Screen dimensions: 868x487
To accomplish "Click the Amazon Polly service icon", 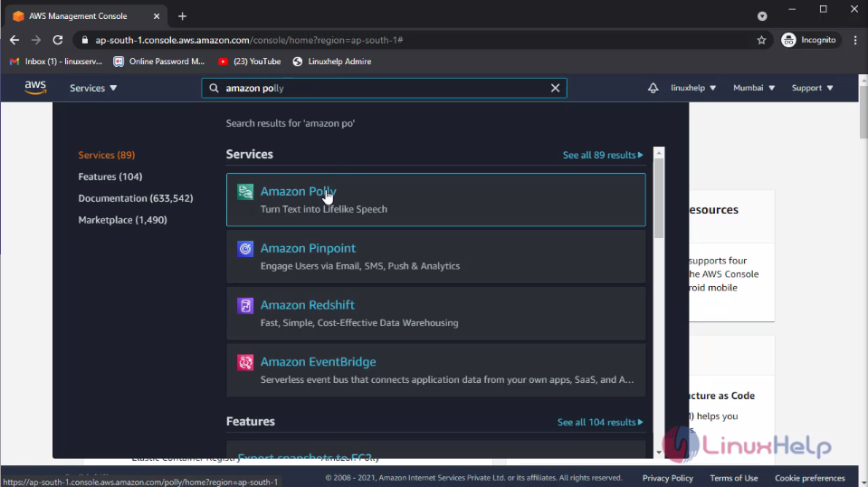I will [x=245, y=192].
